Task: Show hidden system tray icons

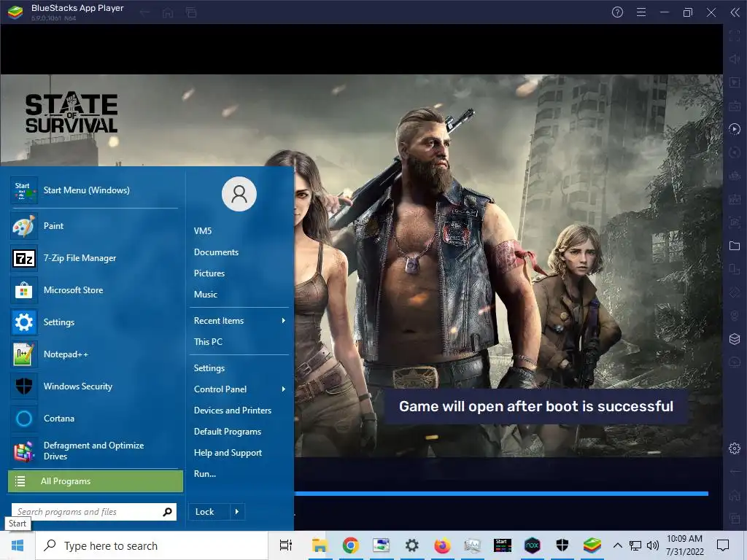Action: point(617,545)
